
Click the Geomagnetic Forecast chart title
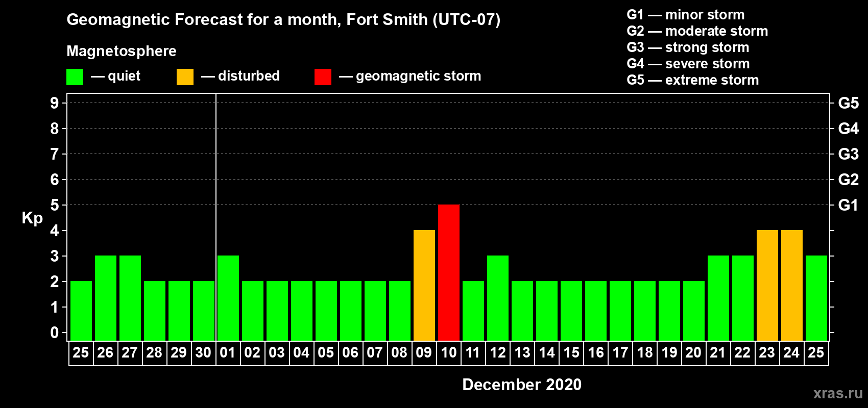click(283, 19)
